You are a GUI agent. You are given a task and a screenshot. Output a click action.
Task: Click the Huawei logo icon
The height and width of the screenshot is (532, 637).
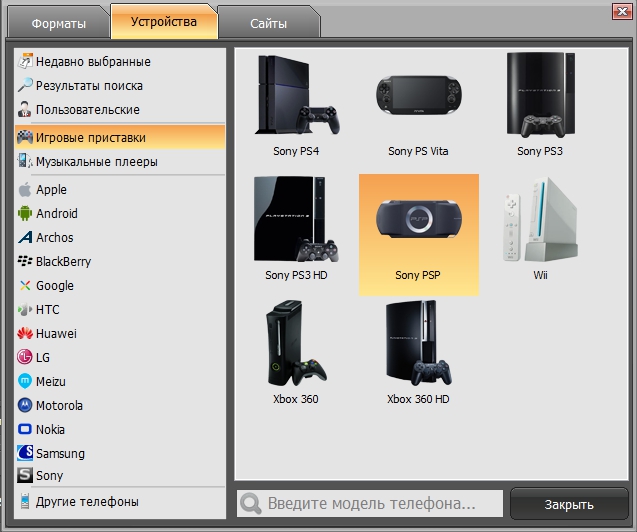pyautogui.click(x=25, y=333)
